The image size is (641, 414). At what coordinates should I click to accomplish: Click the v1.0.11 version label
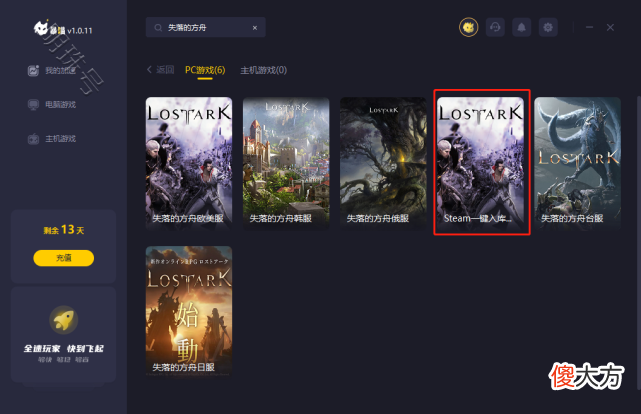tap(80, 31)
